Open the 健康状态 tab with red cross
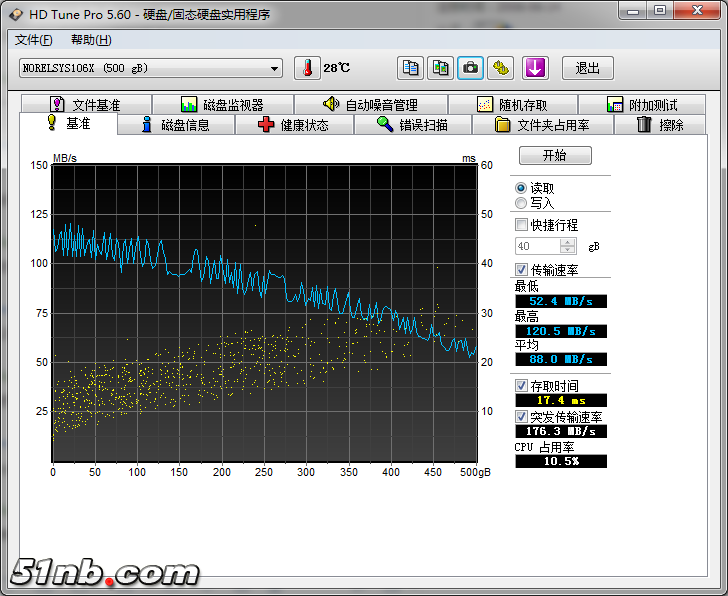The width and height of the screenshot is (728, 596). (x=293, y=125)
